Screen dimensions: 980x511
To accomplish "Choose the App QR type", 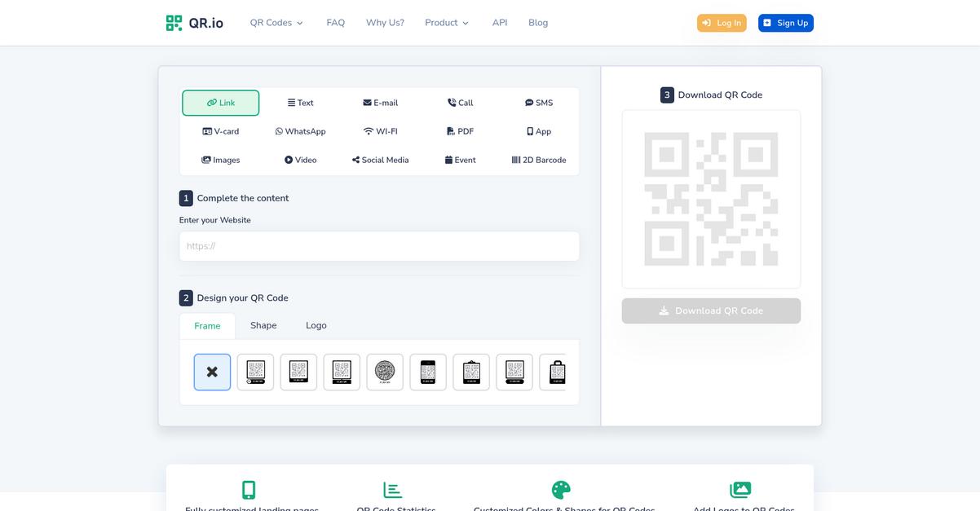I will 539,131.
